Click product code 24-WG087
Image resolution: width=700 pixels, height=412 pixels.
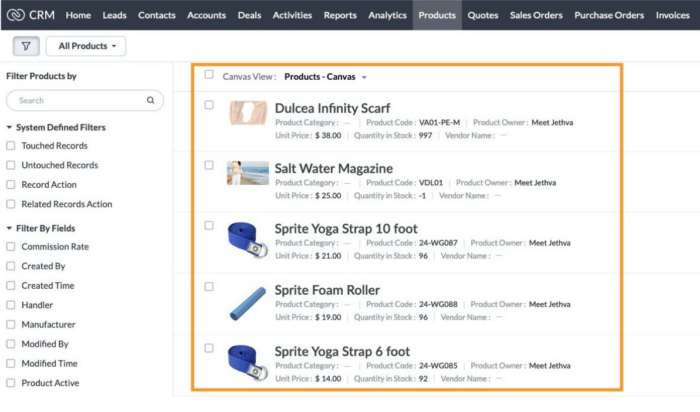(x=438, y=243)
